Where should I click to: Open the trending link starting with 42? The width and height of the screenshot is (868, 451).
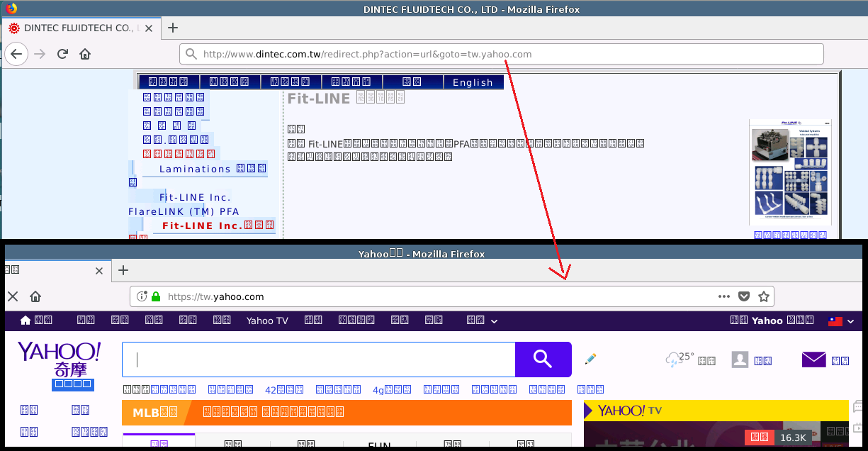click(284, 389)
